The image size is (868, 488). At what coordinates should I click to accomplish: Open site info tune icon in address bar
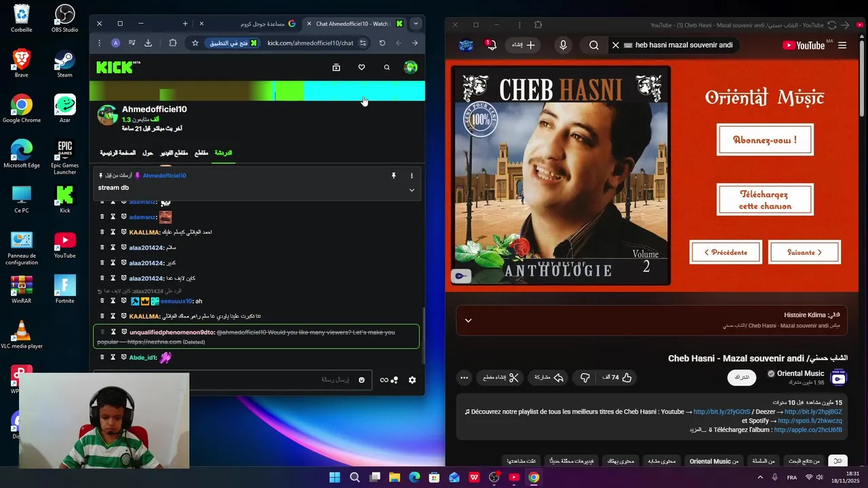click(x=363, y=43)
